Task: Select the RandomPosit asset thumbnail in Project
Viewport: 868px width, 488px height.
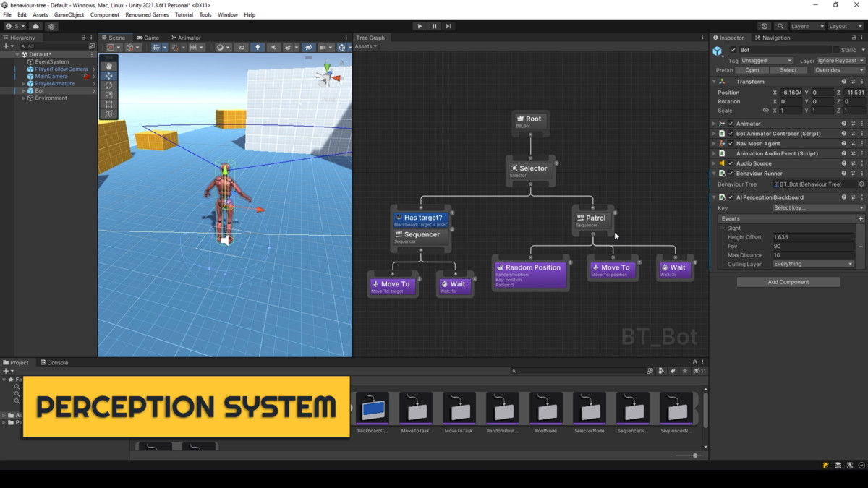Action: 503,408
